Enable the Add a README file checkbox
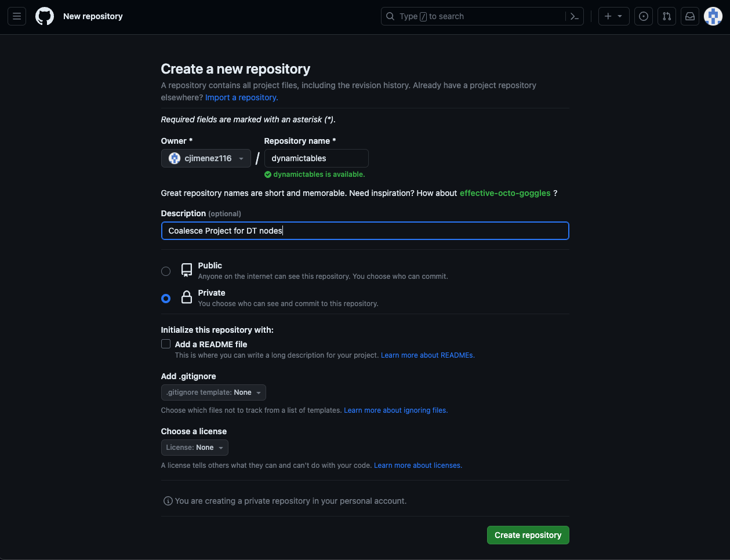The width and height of the screenshot is (730, 560). point(166,344)
